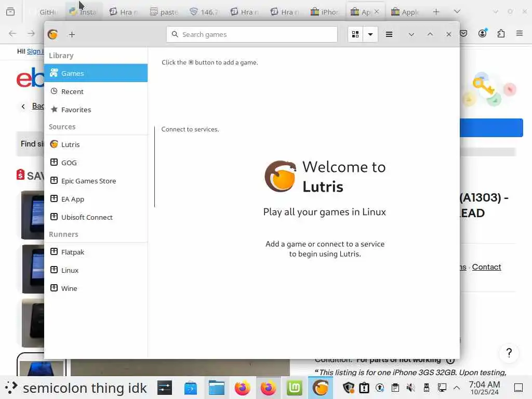Image resolution: width=532 pixels, height=399 pixels.
Task: Choose the Flatpak runner
Action: 96,252
